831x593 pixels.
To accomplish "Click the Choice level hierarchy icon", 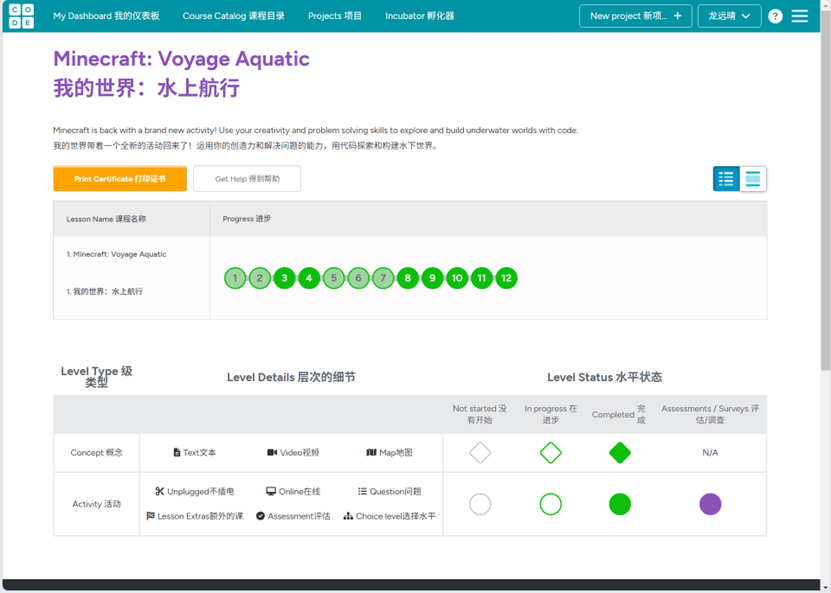I will [x=348, y=516].
